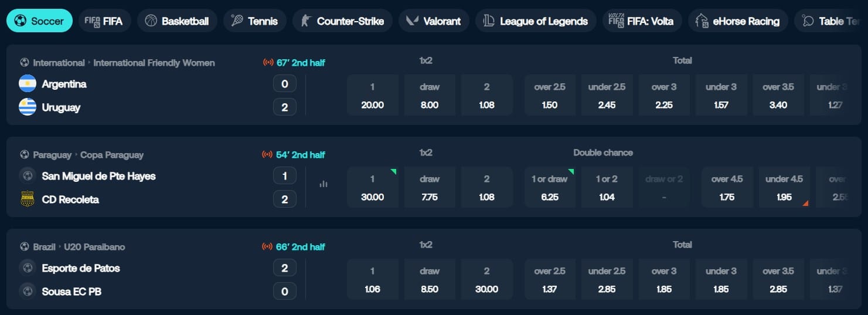
Task: Click the Sousa EC PB team icon
Action: tap(28, 292)
